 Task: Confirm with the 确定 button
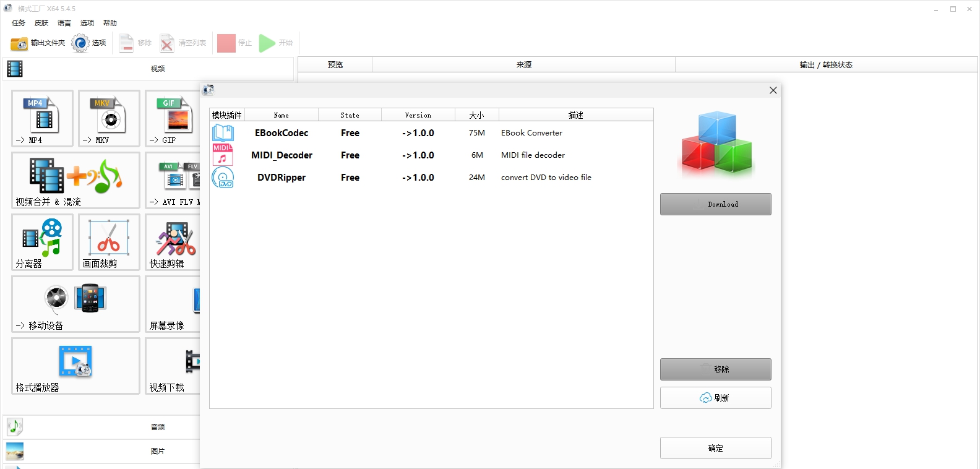point(716,448)
